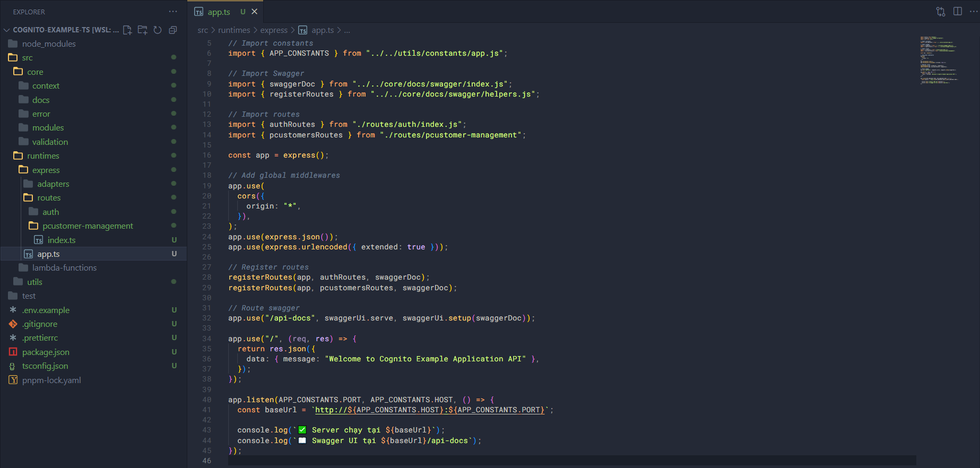980x468 pixels.
Task: Refresh the Explorer file tree
Action: click(158, 30)
